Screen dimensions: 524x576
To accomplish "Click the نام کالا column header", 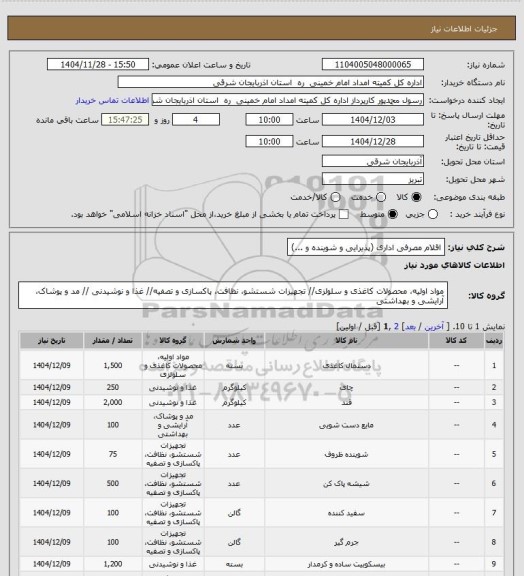I will [346, 341].
